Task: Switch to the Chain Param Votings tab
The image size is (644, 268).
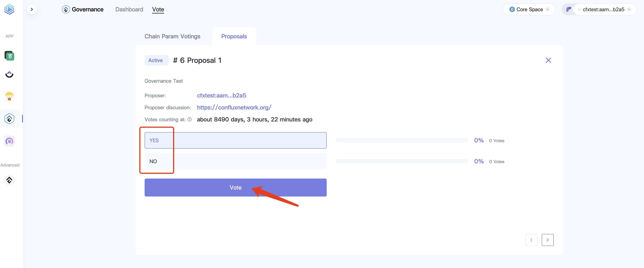Action: coord(173,36)
